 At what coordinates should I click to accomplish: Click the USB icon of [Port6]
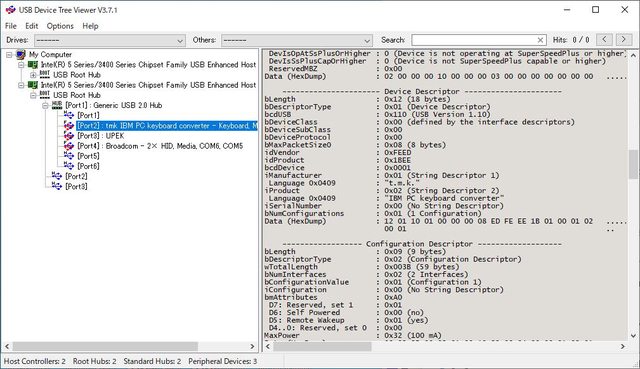point(69,166)
